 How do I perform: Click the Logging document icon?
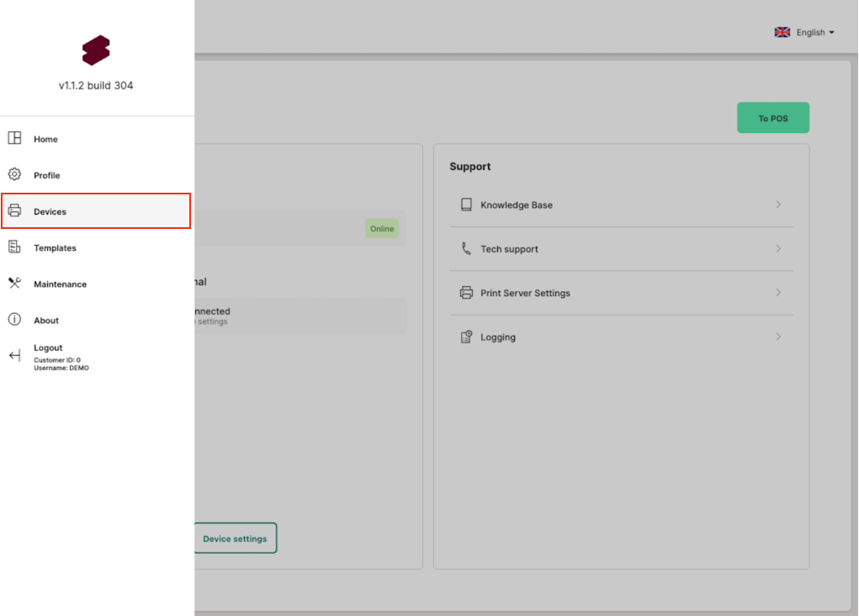[x=466, y=337]
